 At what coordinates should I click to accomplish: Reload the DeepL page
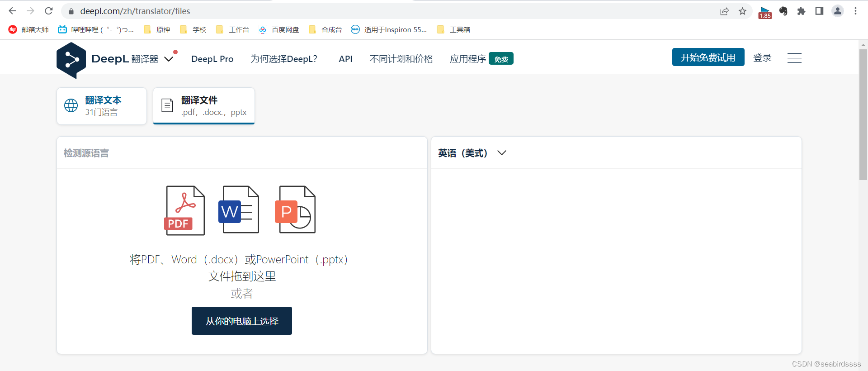(x=49, y=11)
